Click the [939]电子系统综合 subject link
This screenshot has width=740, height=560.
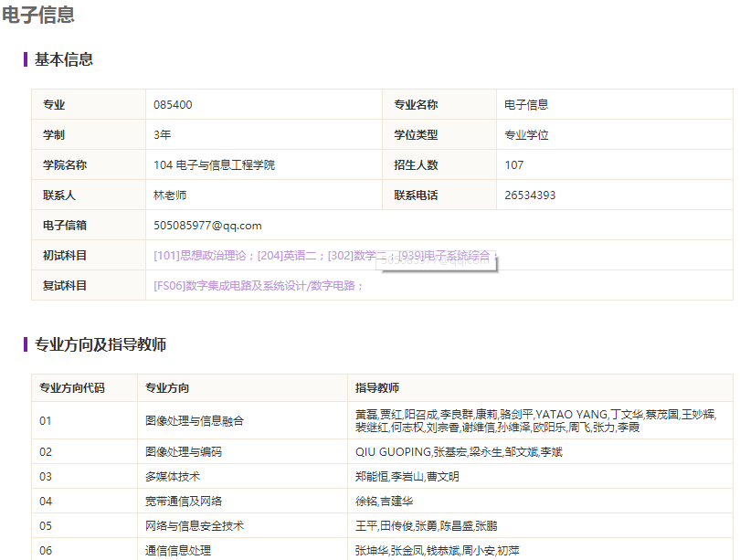pos(444,256)
